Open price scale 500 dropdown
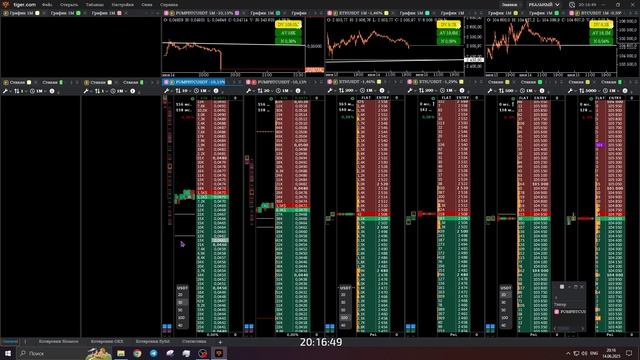 click(x=508, y=91)
